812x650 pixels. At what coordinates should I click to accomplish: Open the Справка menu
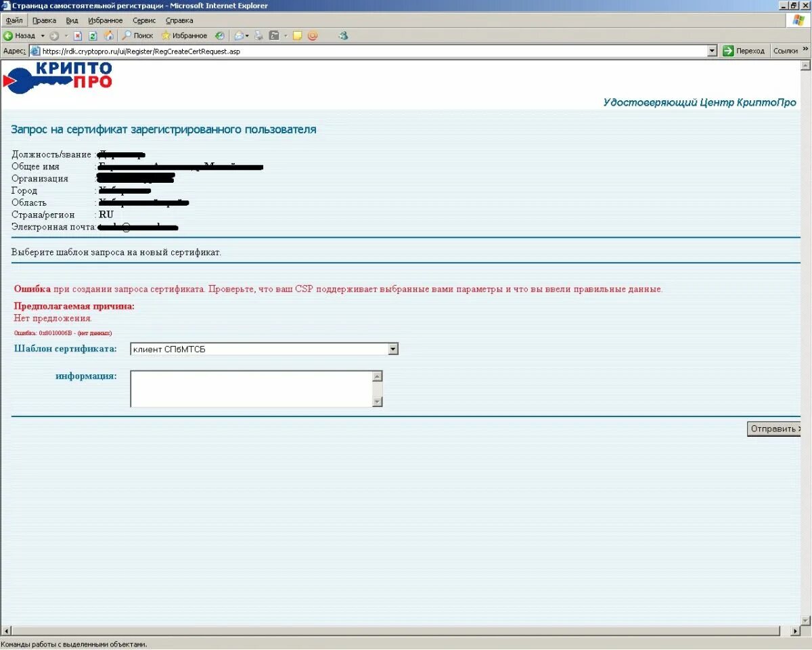click(179, 20)
